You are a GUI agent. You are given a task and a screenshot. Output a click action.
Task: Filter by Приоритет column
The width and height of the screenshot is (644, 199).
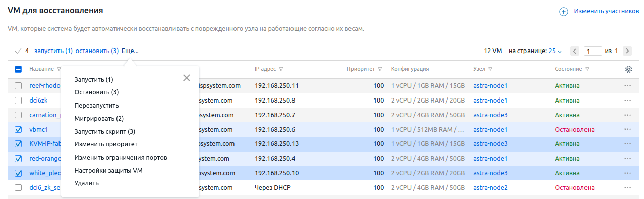point(380,69)
